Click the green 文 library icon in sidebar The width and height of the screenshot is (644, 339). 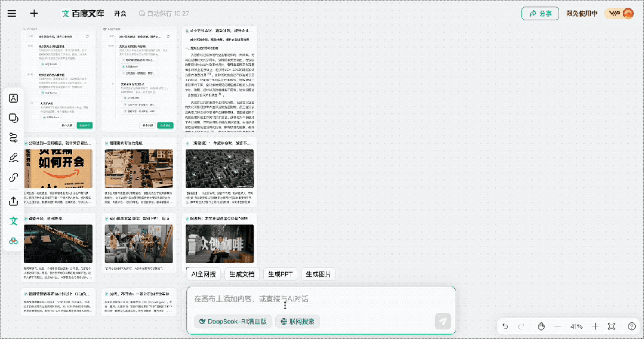[14, 221]
